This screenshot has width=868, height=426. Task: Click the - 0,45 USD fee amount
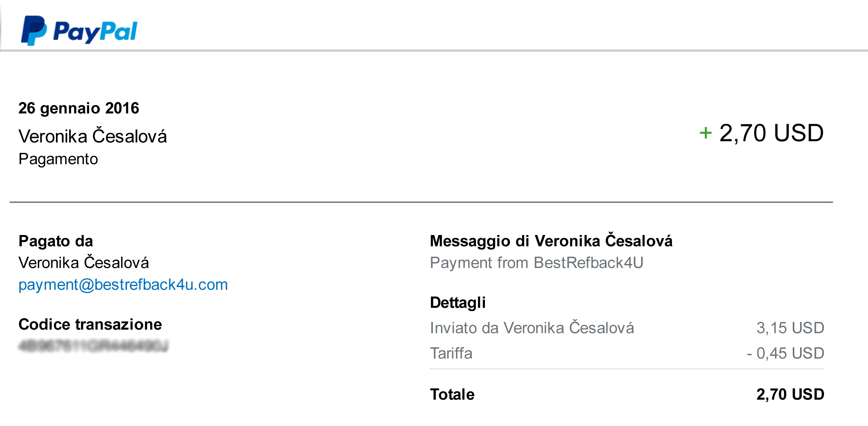[785, 353]
